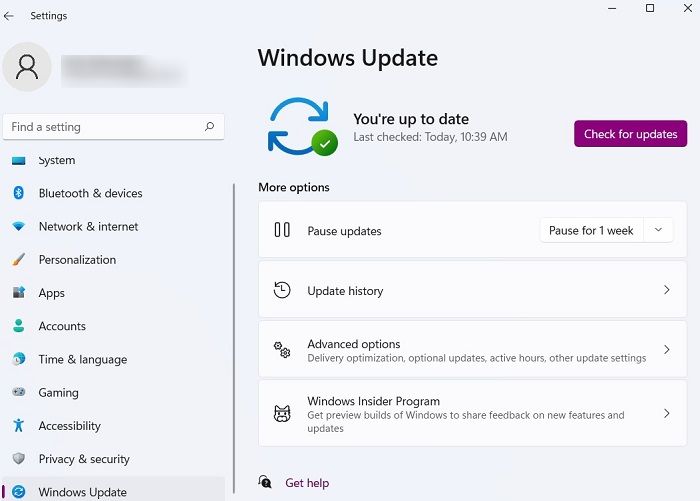Image resolution: width=700 pixels, height=501 pixels.
Task: Minimize the Settings window
Action: 612,8
